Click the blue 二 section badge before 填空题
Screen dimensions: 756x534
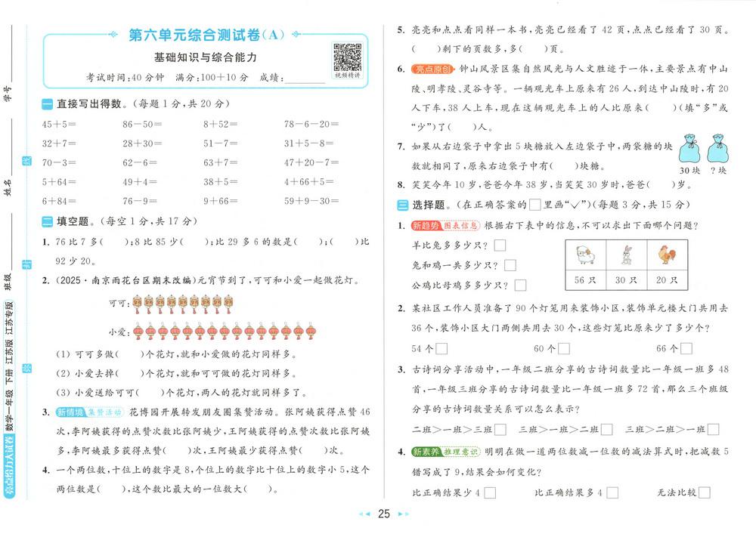(47, 221)
